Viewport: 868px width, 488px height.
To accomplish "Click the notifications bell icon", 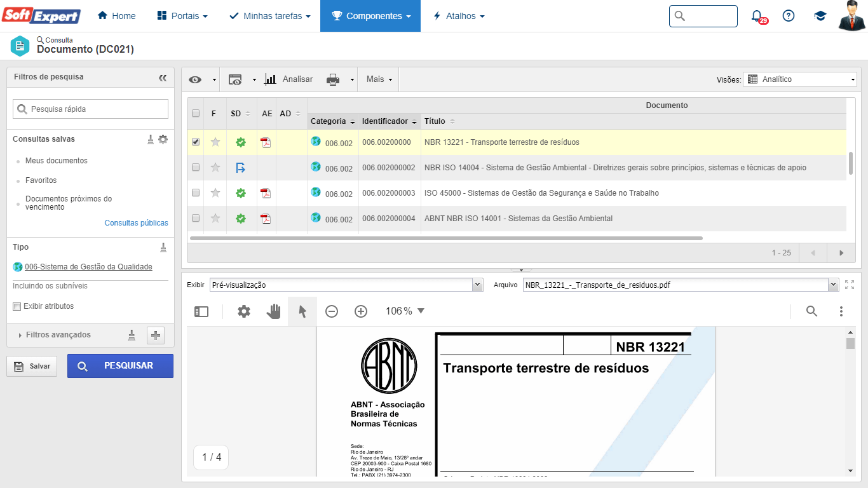I will [x=757, y=16].
